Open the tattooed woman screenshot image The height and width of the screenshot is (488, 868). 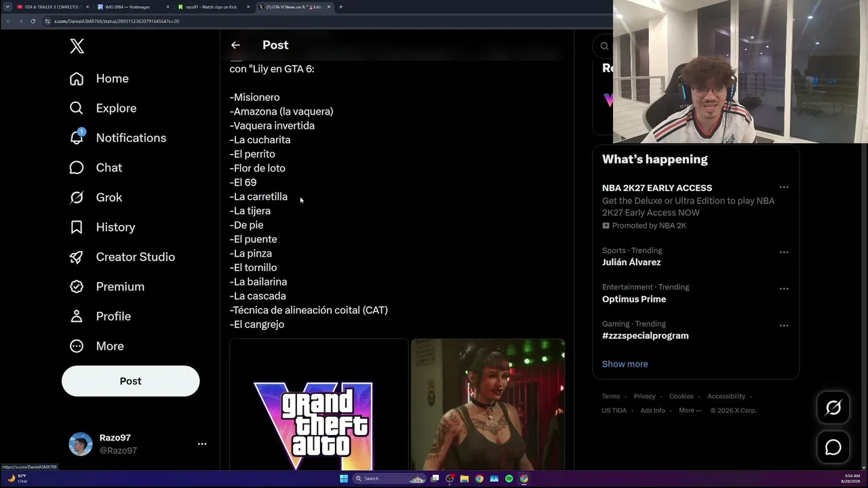(x=488, y=405)
